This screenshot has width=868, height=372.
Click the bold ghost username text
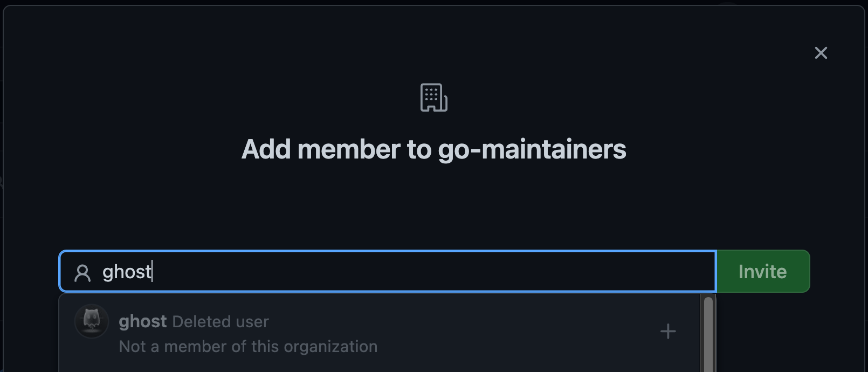142,321
